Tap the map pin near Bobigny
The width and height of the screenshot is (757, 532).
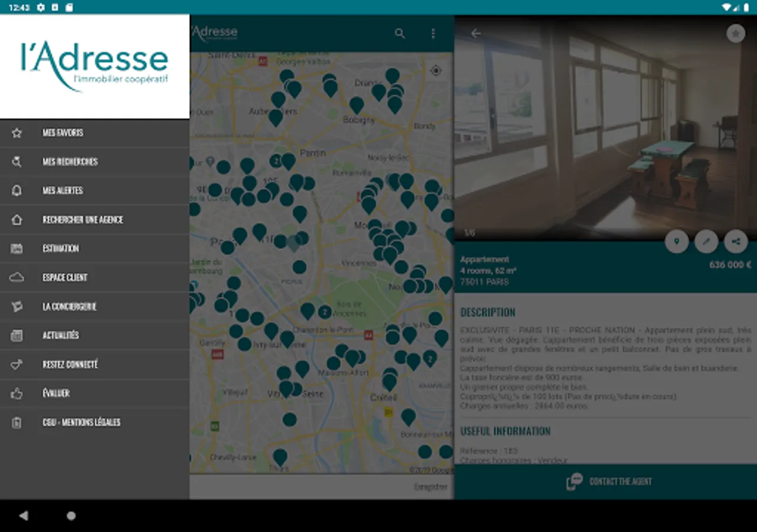point(356,105)
